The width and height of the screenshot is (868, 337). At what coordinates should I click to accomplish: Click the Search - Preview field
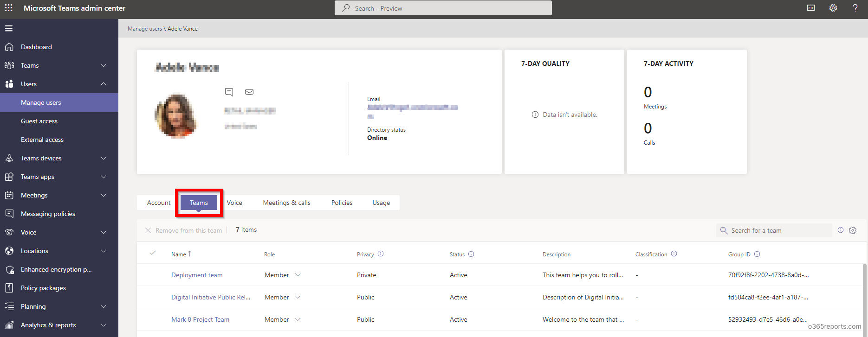pos(443,8)
